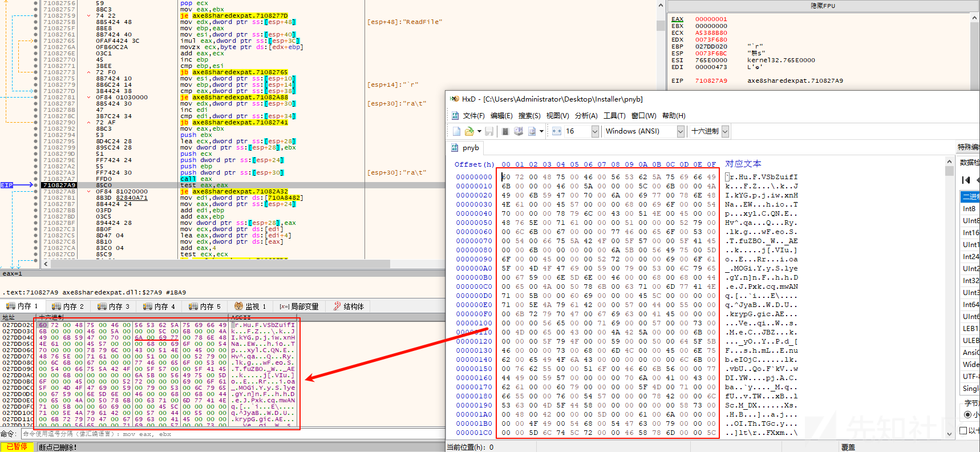
Task: Toggle breakpoint bullet at address 710827A9
Action: 35,185
